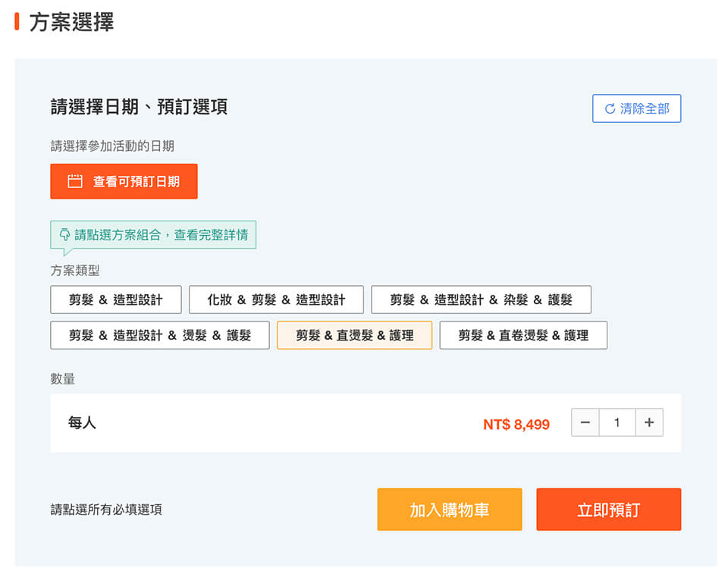Click the calendar icon on date button
This screenshot has height=577, width=728.
pyautogui.click(x=75, y=181)
